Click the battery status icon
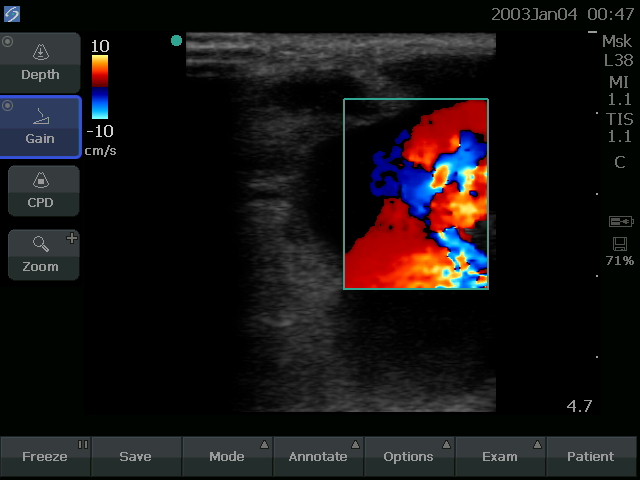This screenshot has width=640, height=480. [620, 222]
